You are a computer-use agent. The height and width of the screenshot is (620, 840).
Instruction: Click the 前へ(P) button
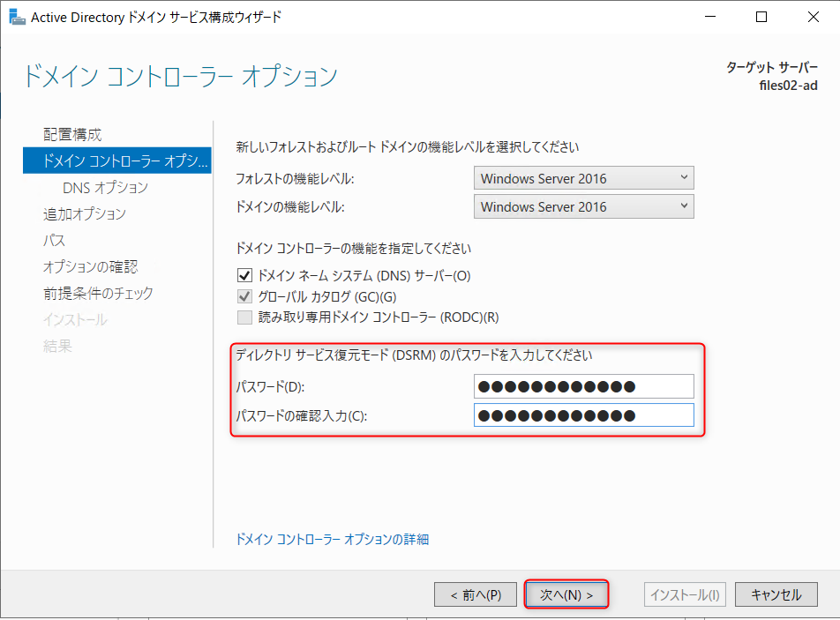click(475, 594)
